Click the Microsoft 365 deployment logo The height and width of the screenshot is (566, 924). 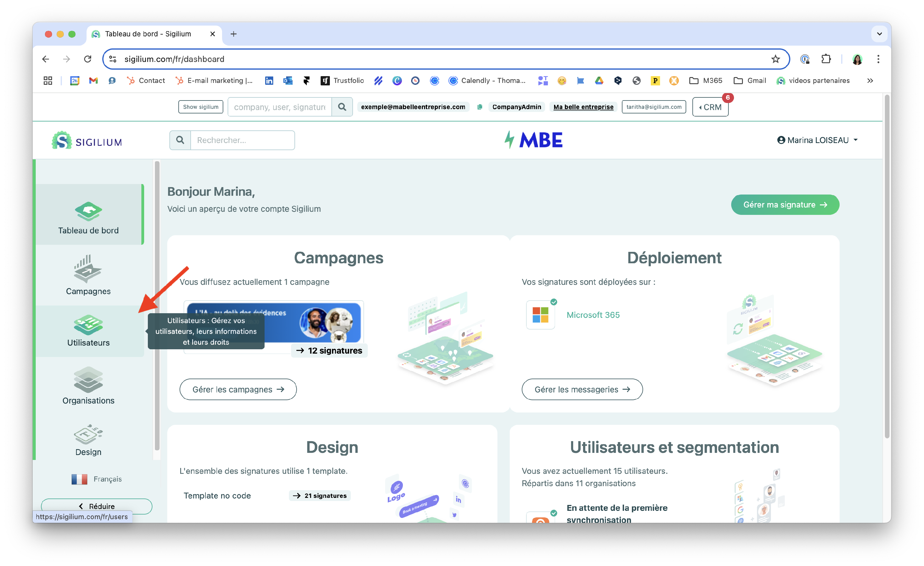point(540,314)
